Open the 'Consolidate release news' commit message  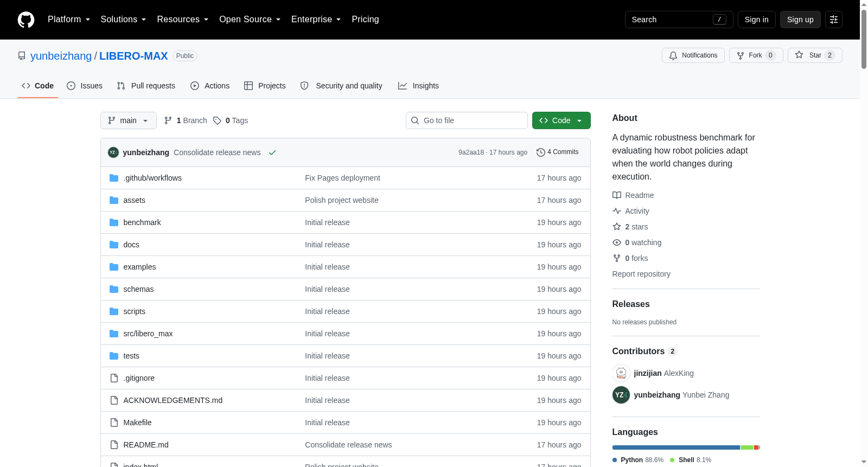coord(217,152)
